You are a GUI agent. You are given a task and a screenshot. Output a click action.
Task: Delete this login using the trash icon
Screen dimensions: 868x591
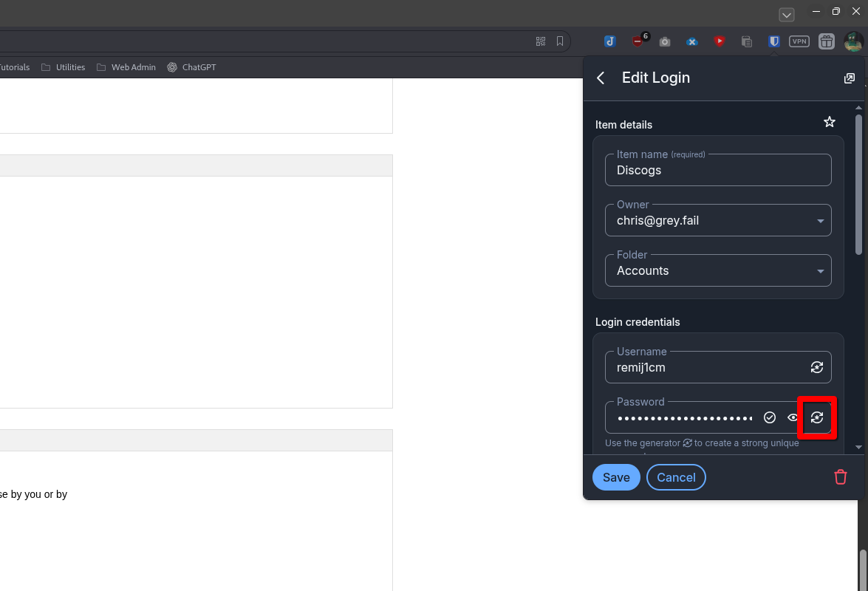pos(840,476)
